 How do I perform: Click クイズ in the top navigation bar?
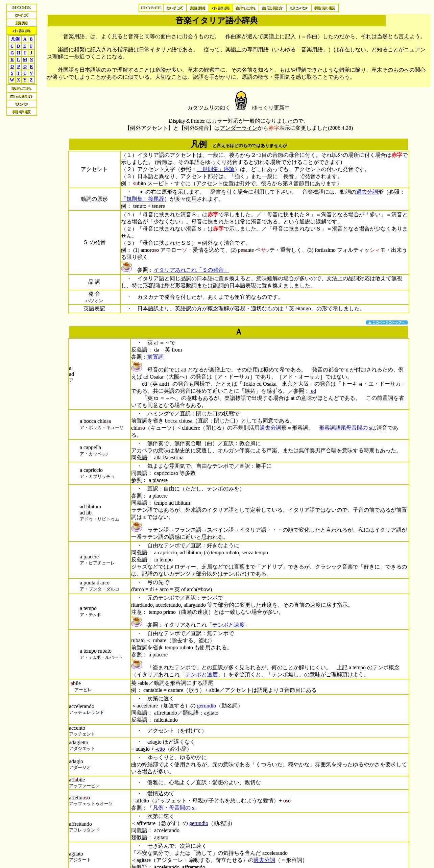[x=175, y=8]
